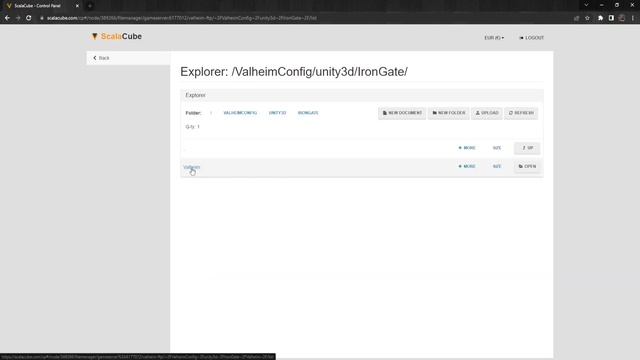Open the browser side panel icon
The width and height of the screenshot is (640, 360).
click(611, 18)
